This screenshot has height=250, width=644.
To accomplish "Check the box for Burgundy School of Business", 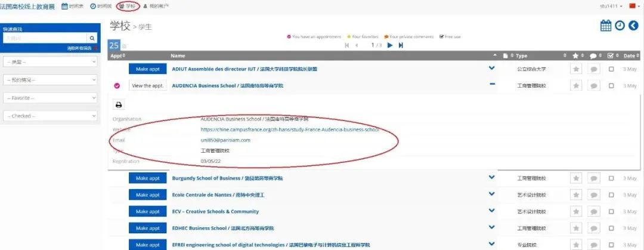I will (611, 178).
